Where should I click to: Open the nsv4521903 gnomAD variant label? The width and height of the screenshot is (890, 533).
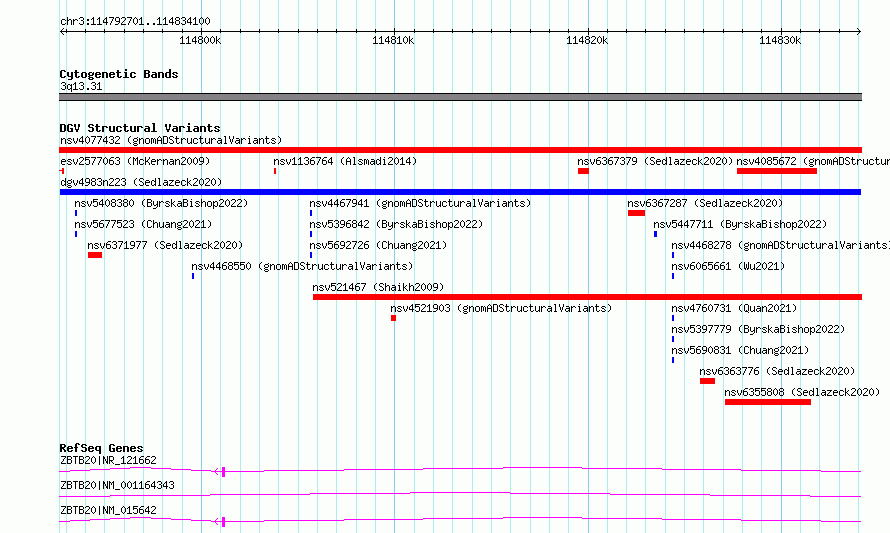pos(501,308)
